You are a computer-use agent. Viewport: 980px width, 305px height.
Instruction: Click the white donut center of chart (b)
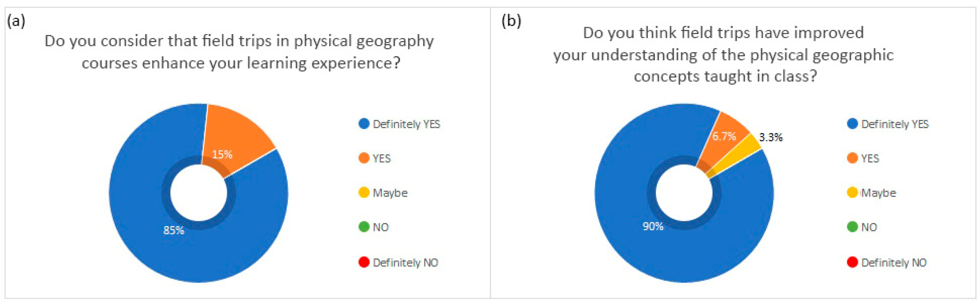[x=684, y=193]
